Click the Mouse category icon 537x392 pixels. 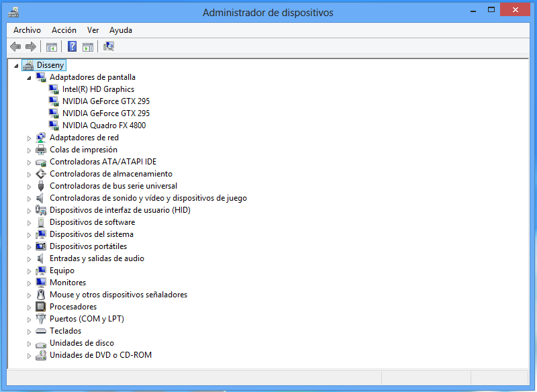(x=41, y=295)
